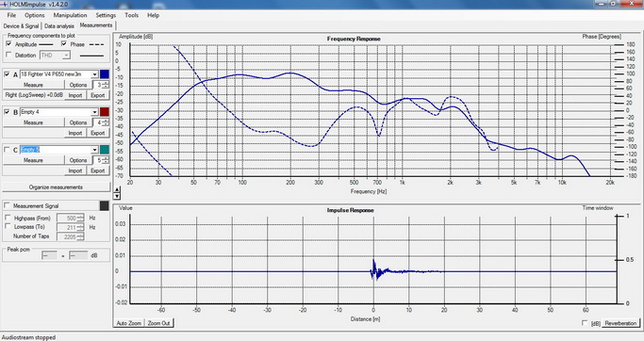Click the scroll down arrow below the frequency plot
This screenshot has width=644, height=341.
click(x=117, y=197)
